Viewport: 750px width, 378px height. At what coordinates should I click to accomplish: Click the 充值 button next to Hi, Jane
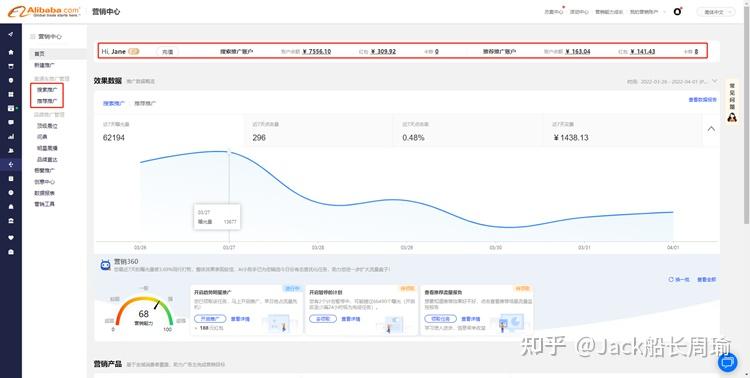167,52
